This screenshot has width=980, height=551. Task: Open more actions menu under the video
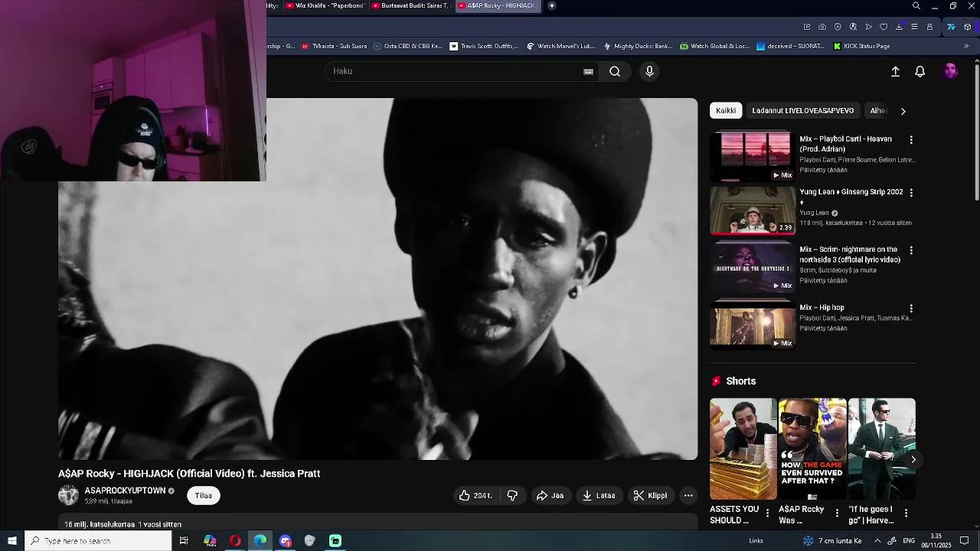pos(688,495)
